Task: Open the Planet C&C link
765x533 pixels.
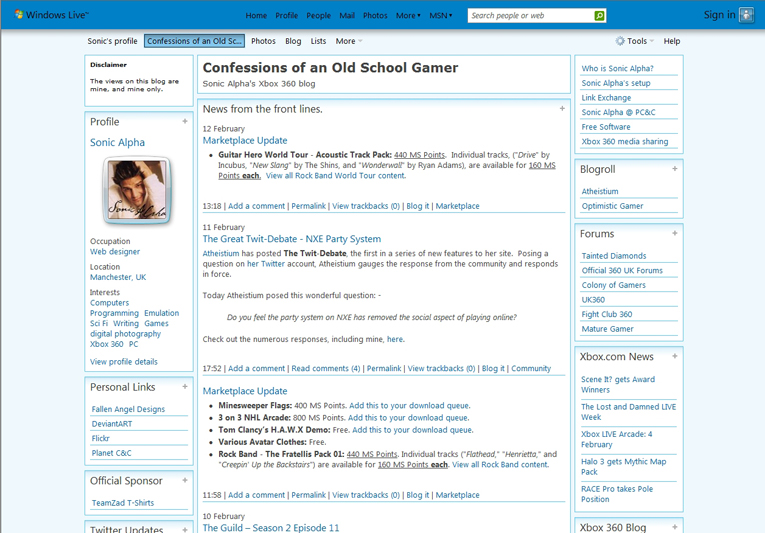Action: coord(111,453)
